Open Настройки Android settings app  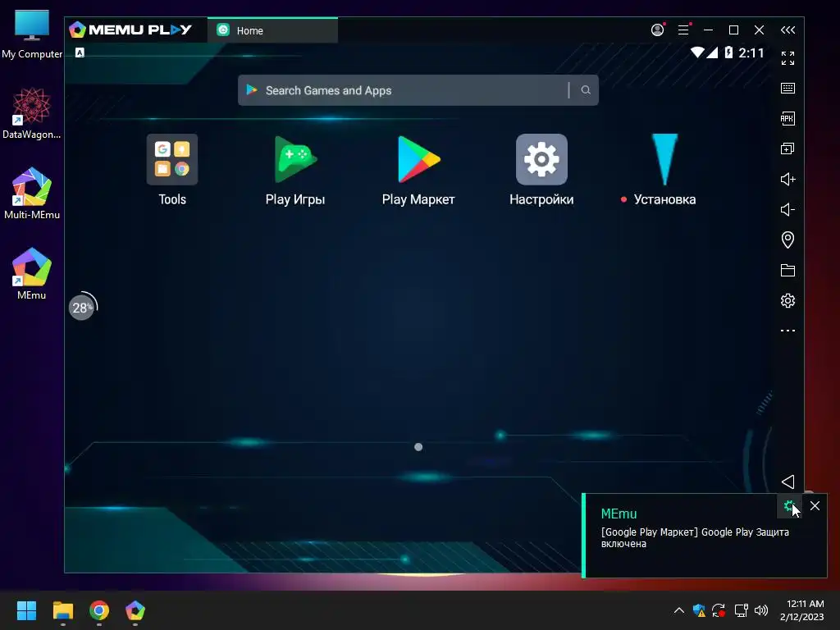click(x=541, y=160)
